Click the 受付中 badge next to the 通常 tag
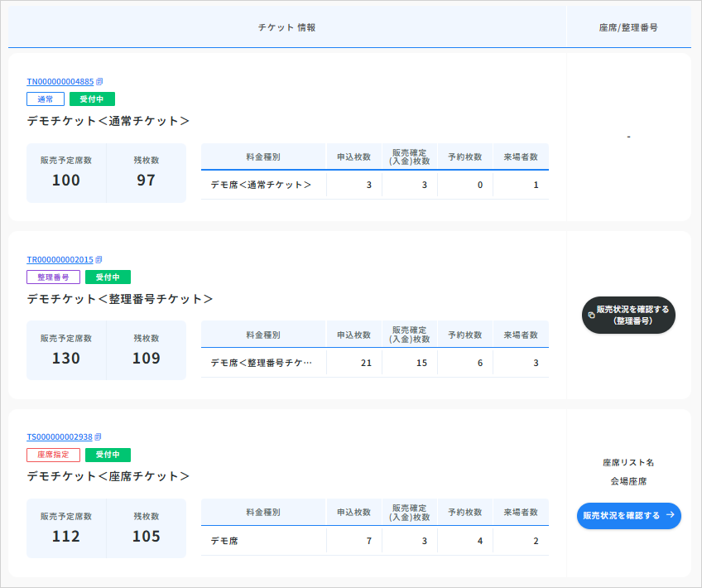The image size is (702, 588). coord(92,99)
